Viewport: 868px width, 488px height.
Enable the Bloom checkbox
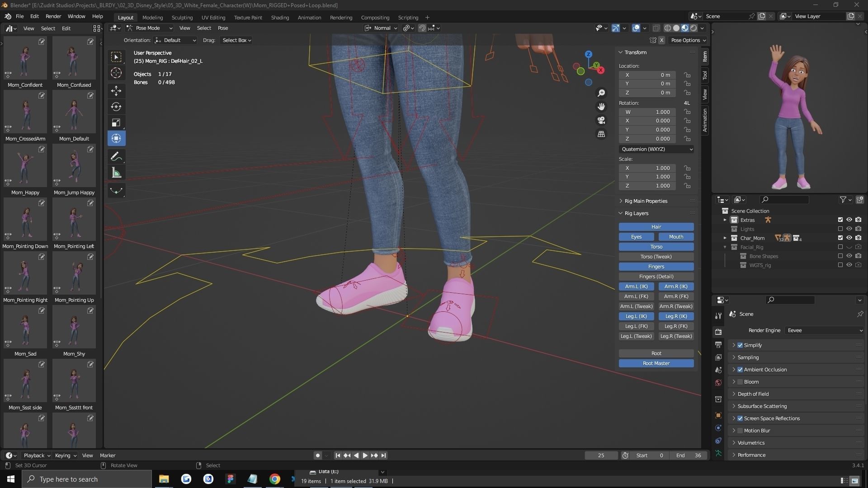coord(740,382)
